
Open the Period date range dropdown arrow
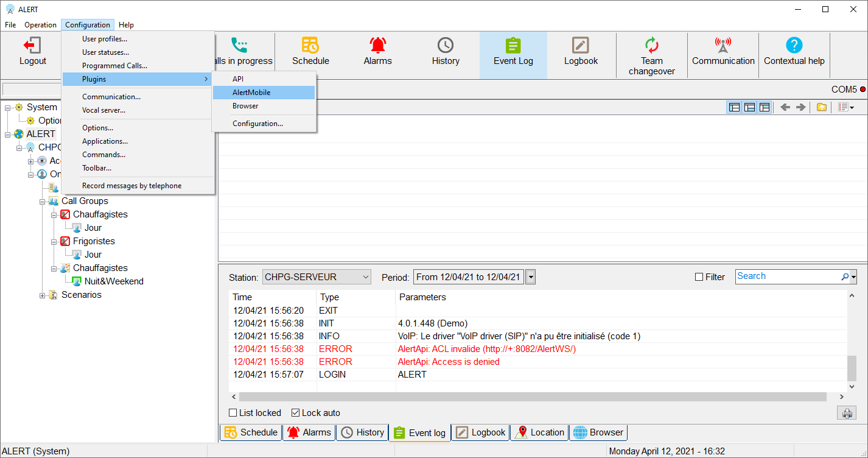point(530,277)
